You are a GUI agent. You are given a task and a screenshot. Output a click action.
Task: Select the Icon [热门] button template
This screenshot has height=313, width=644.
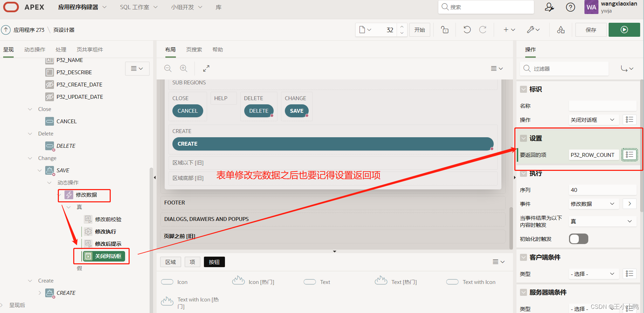[253, 281]
